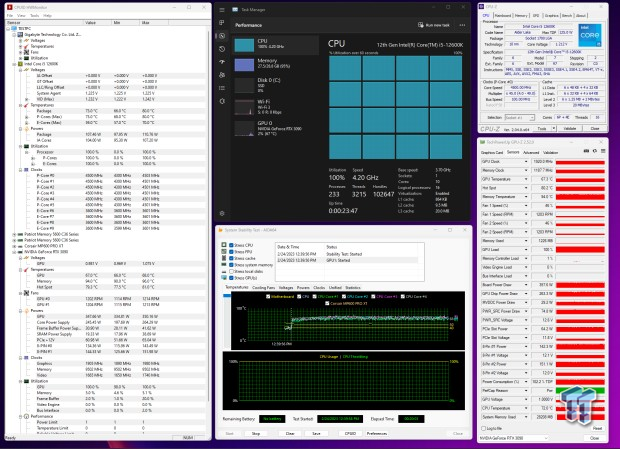The height and width of the screenshot is (449, 620).
Task: Click GPU Load red sensor bar in GPU-Z
Action: tap(580, 250)
